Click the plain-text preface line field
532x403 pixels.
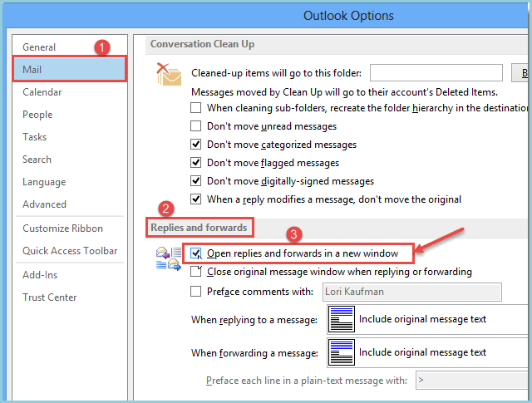(472, 381)
